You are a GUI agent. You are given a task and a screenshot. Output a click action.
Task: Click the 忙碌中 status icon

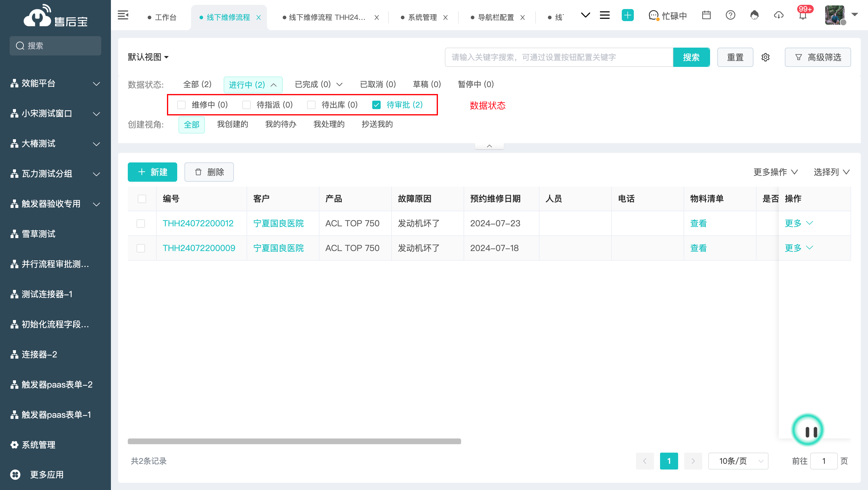pos(654,15)
